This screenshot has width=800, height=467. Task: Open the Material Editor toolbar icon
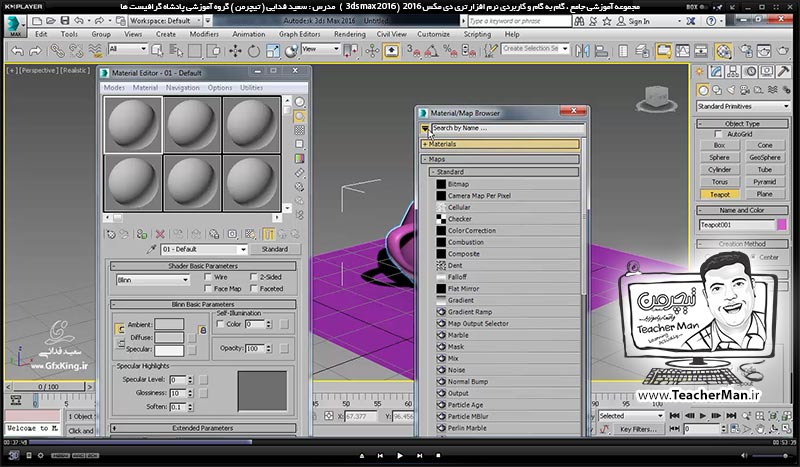tap(723, 51)
